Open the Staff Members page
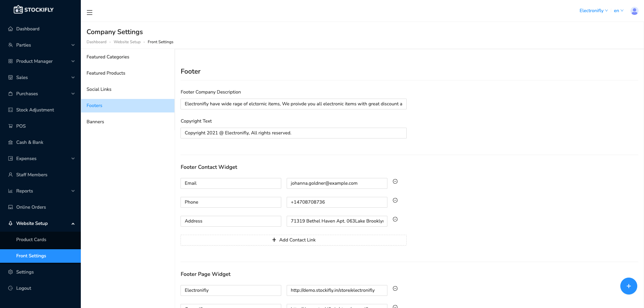This screenshot has height=308, width=644. click(x=31, y=175)
